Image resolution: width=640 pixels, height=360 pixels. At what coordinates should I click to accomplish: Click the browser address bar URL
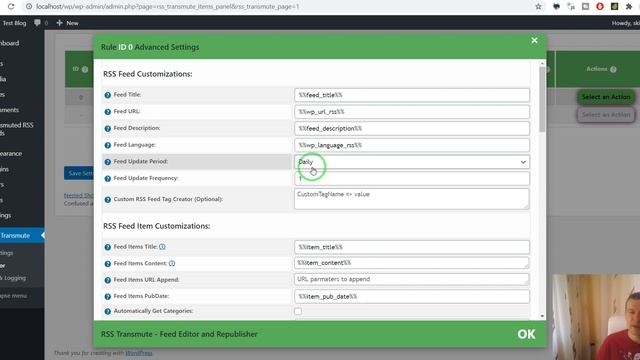(x=167, y=7)
